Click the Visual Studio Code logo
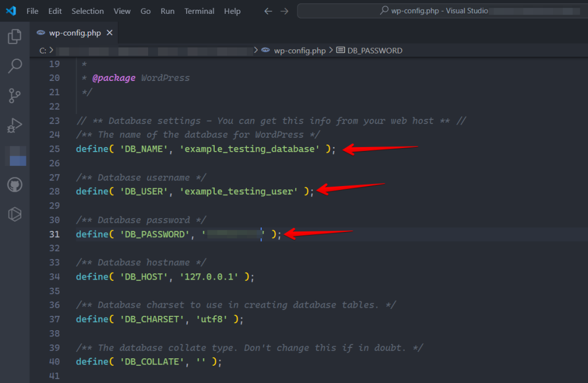The width and height of the screenshot is (588, 383). (10, 10)
